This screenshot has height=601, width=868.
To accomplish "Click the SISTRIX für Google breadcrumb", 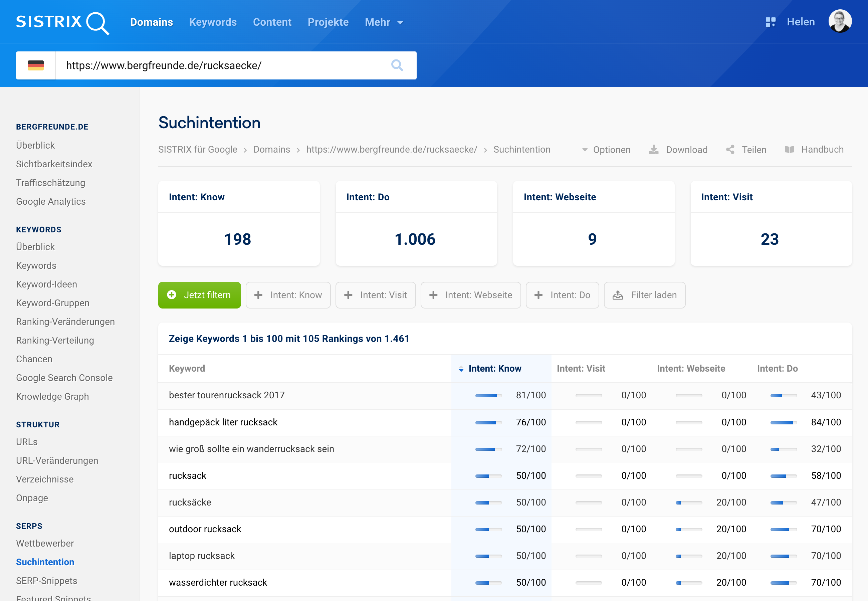I will [x=198, y=150].
